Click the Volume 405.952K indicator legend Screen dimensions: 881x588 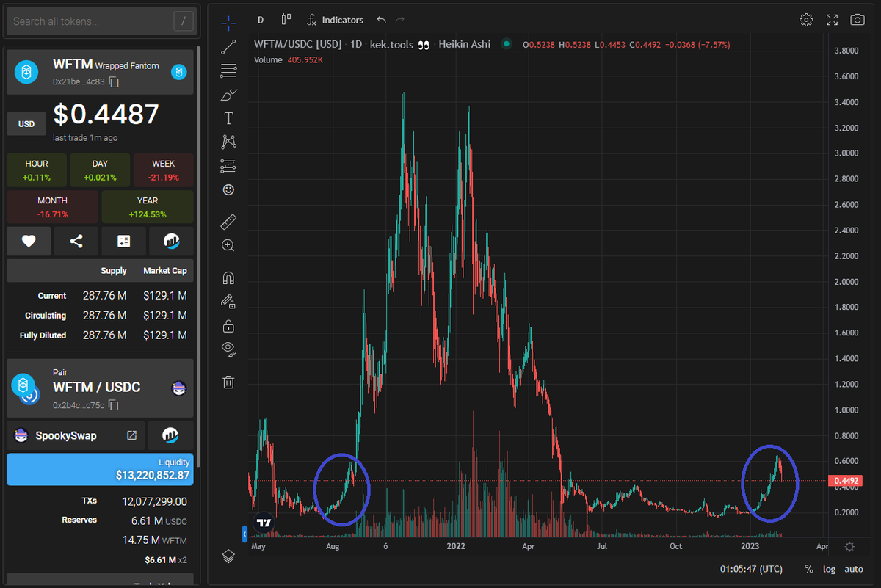click(289, 59)
